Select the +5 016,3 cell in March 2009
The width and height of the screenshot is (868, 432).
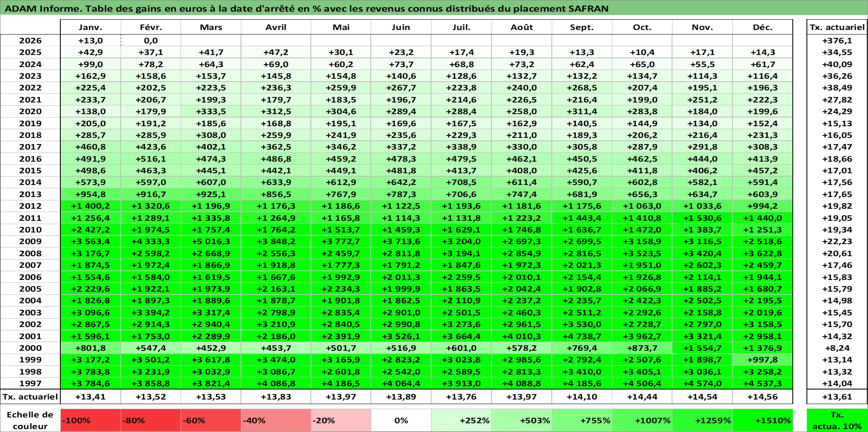click(x=211, y=241)
